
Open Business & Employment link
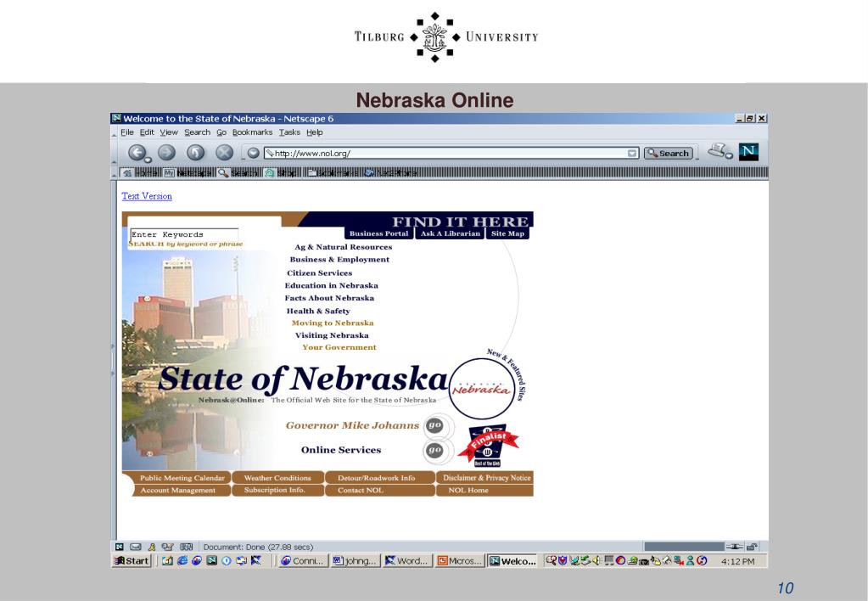339,259
